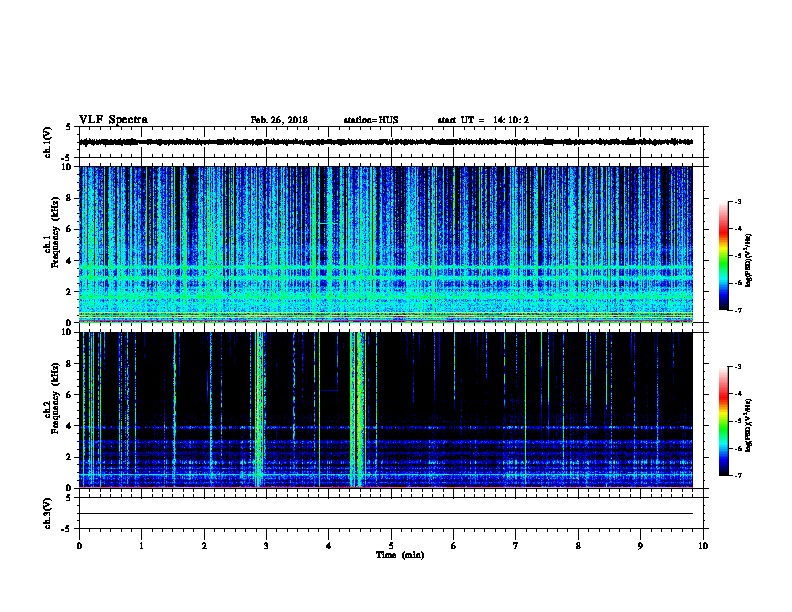792x612 pixels.
Task: Click inside the ch.1 spectrogram panel
Action: [386, 244]
